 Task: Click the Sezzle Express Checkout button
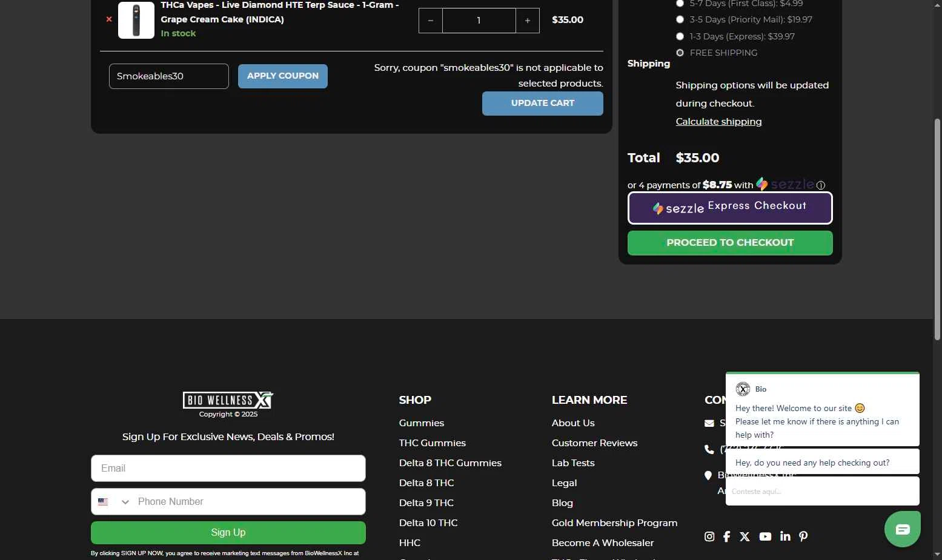pos(730,208)
